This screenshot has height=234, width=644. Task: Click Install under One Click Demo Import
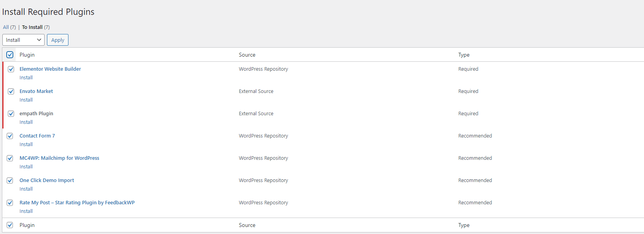click(26, 189)
